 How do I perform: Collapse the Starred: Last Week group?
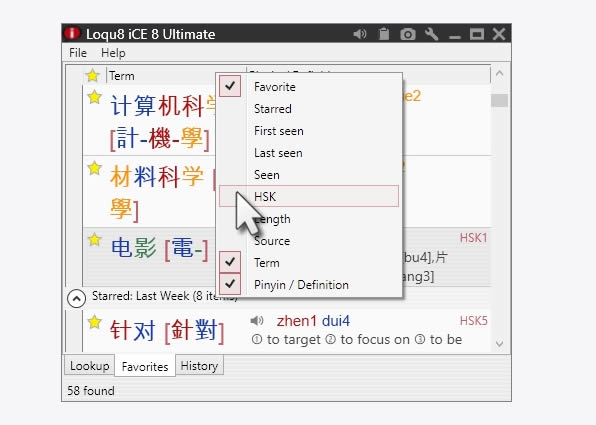[x=76, y=298]
